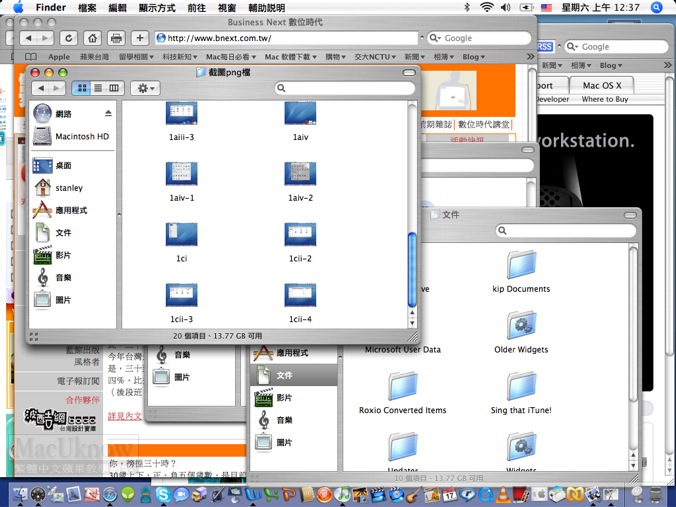Open the 檔案 menu
The image size is (676, 507).
(x=87, y=7)
